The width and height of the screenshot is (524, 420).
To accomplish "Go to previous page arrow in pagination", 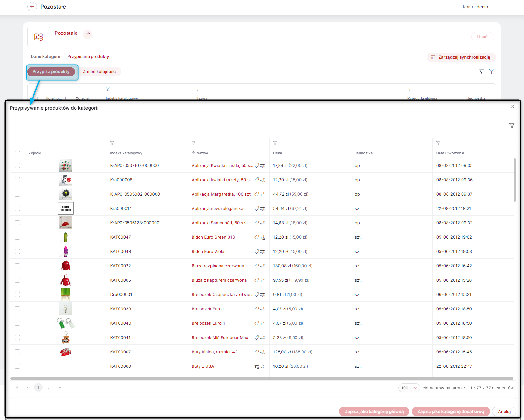I will pyautogui.click(x=28, y=388).
